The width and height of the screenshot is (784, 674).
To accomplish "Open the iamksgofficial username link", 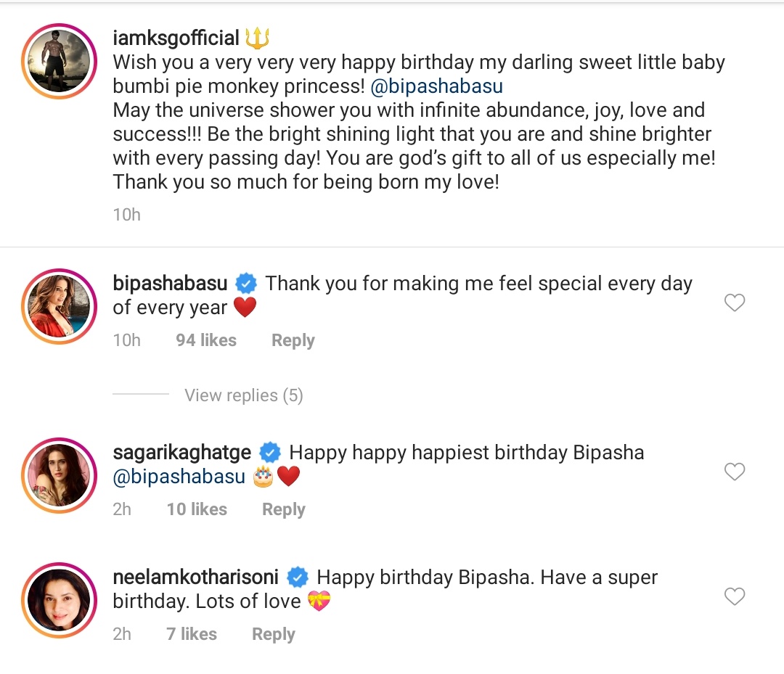I will (176, 37).
